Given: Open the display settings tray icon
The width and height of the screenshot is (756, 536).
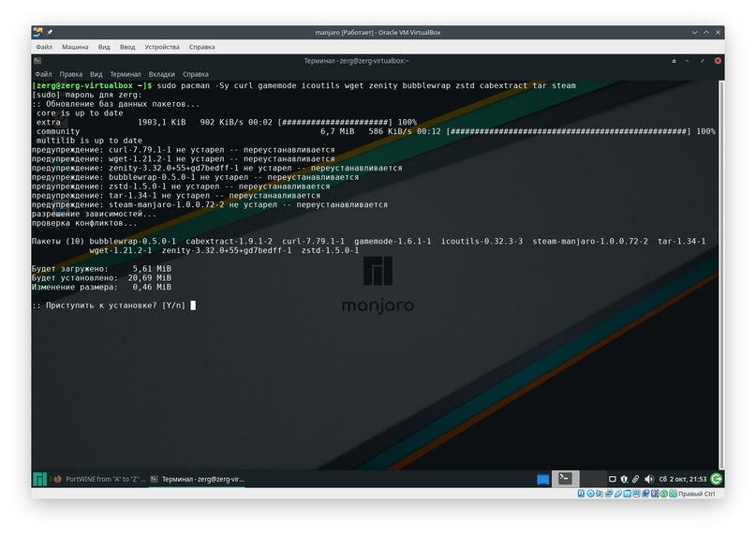Looking at the screenshot, I should pyautogui.click(x=613, y=479).
